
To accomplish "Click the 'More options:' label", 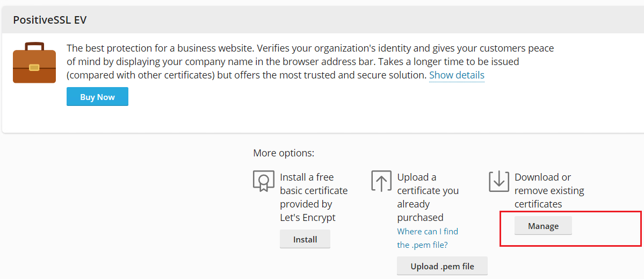I will [284, 153].
